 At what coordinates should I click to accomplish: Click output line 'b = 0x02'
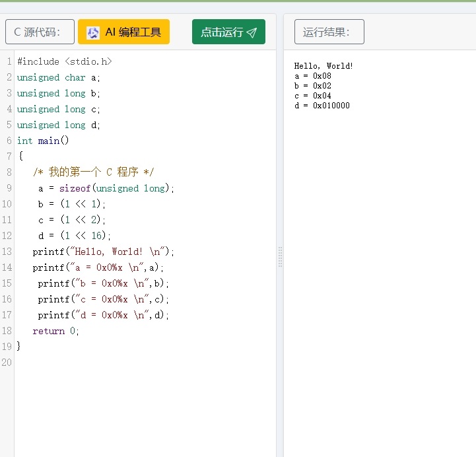click(313, 86)
